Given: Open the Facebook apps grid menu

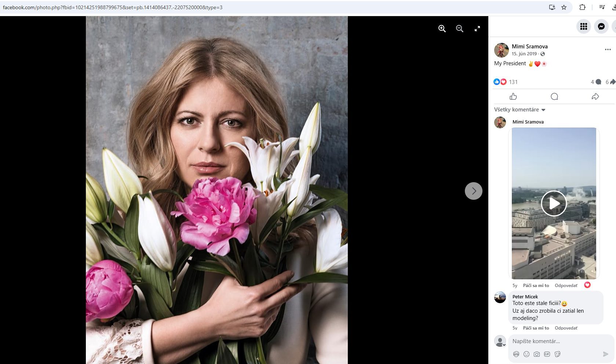Looking at the screenshot, I should tap(583, 26).
